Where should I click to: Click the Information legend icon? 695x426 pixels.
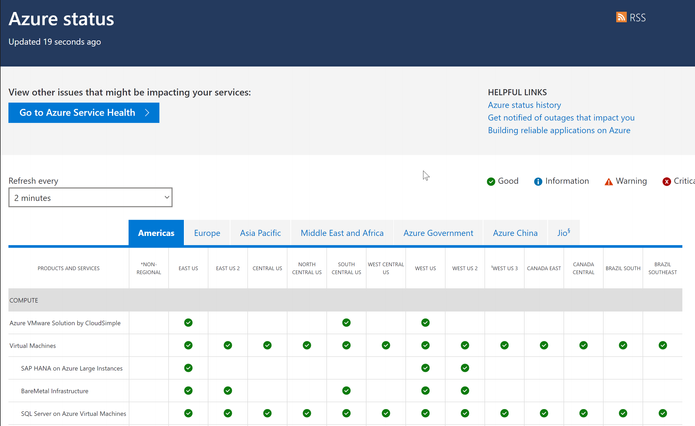click(538, 181)
